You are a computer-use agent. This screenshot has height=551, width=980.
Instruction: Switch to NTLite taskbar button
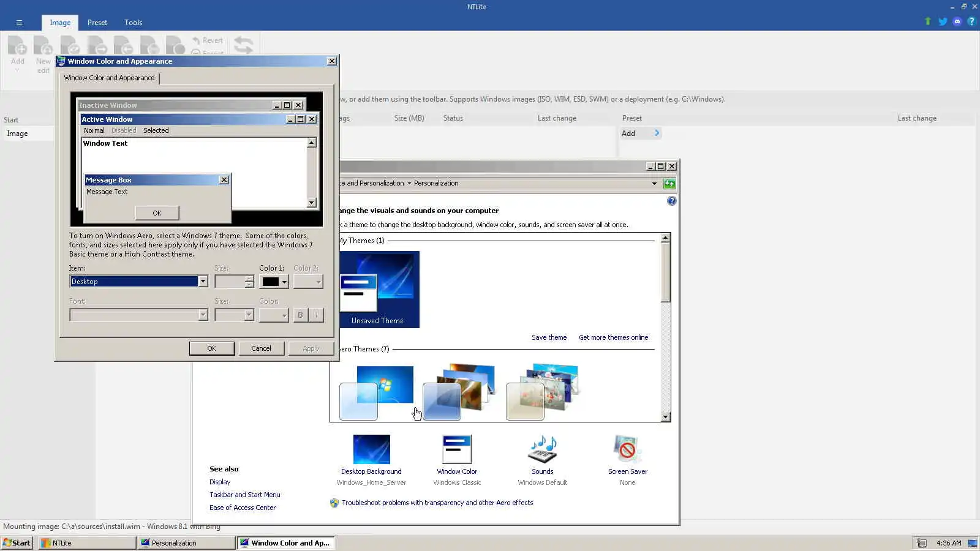(x=87, y=543)
